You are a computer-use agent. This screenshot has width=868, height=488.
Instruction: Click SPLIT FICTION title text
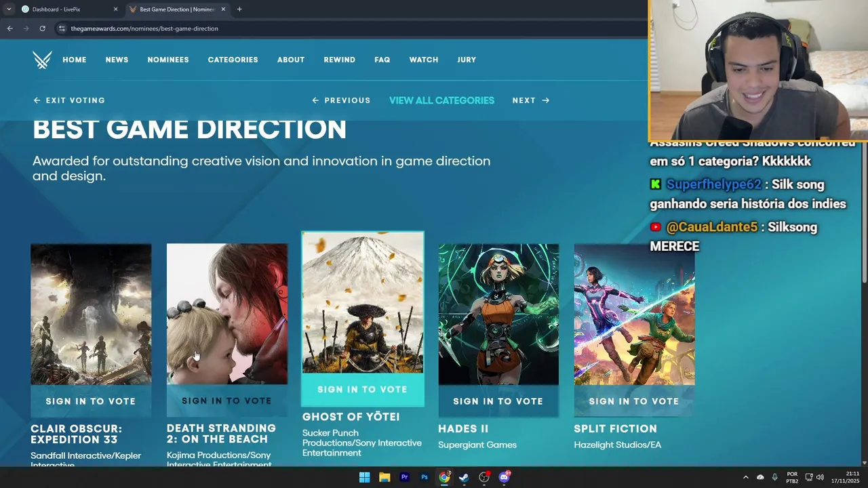coord(616,429)
